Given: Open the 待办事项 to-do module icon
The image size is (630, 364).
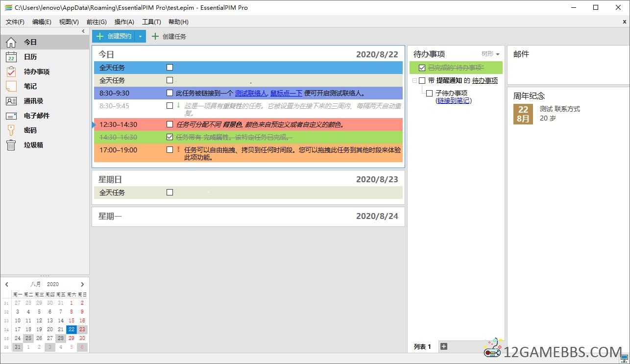Looking at the screenshot, I should coord(11,72).
